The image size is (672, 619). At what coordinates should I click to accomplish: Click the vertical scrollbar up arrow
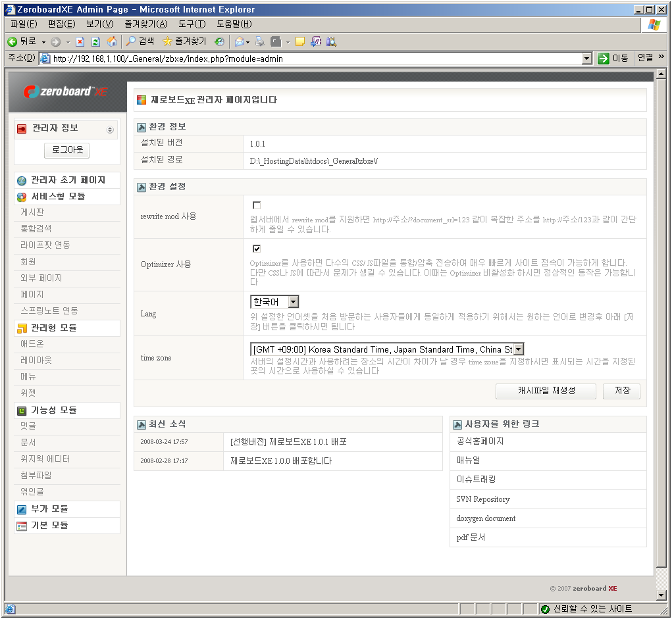tap(661, 74)
